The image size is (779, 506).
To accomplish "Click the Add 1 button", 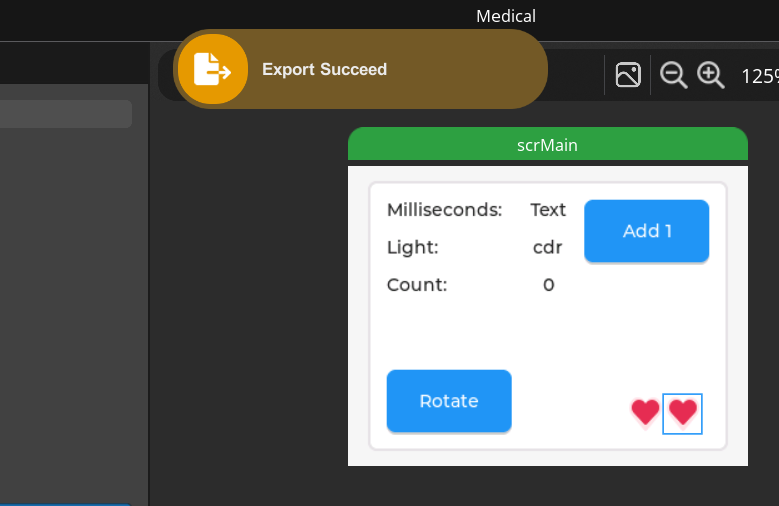I will 647,231.
